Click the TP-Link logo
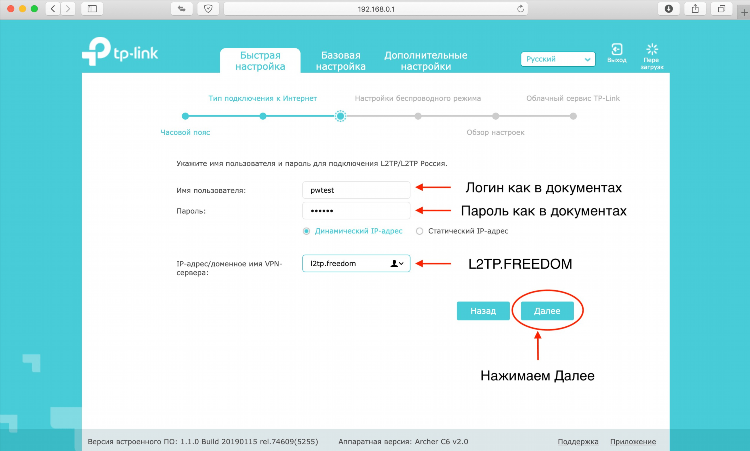This screenshot has height=451, width=750. (120, 52)
